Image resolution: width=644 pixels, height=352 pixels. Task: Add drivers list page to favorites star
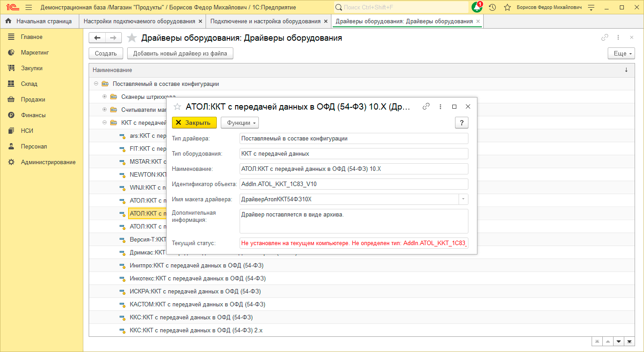132,38
